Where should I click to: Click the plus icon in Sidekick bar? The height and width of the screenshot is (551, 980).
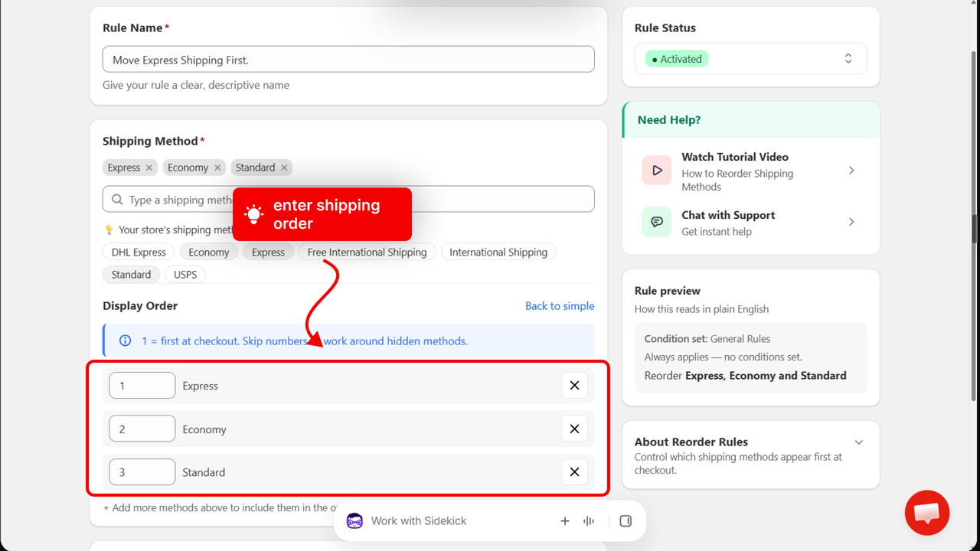pyautogui.click(x=565, y=521)
